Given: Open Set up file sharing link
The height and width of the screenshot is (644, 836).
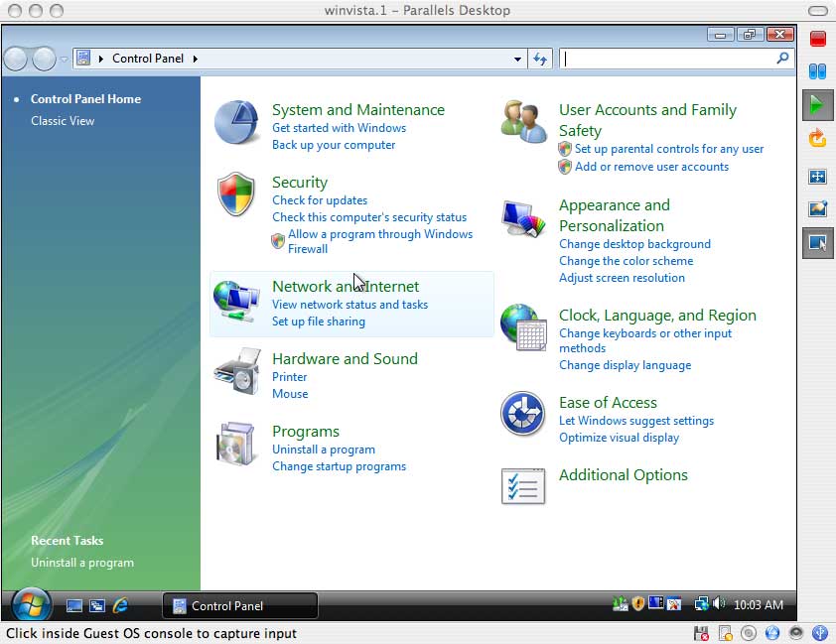Looking at the screenshot, I should pyautogui.click(x=319, y=322).
